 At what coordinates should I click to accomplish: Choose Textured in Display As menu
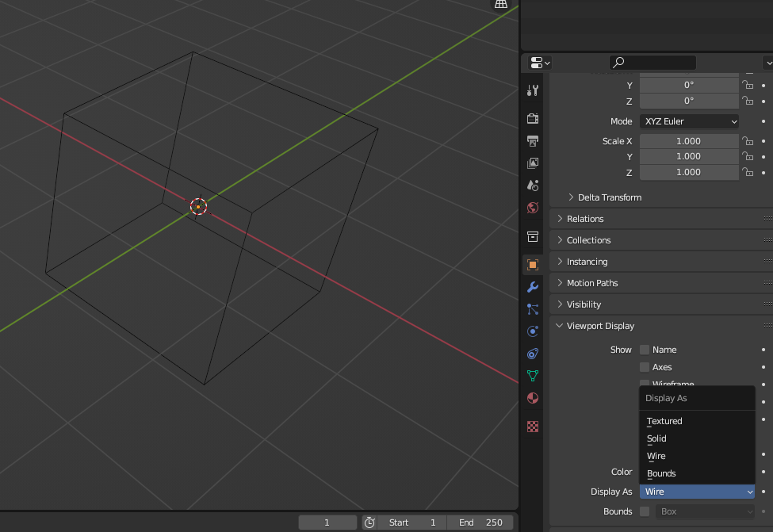[x=697, y=421]
